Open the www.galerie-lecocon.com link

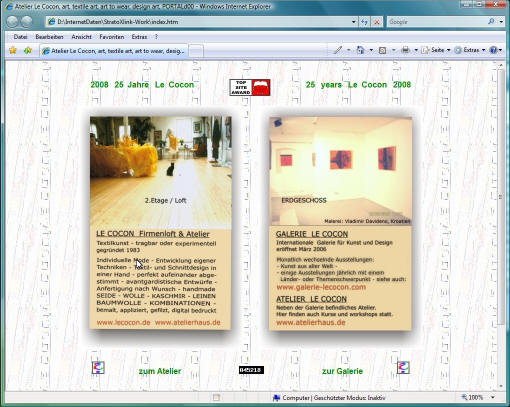(321, 287)
